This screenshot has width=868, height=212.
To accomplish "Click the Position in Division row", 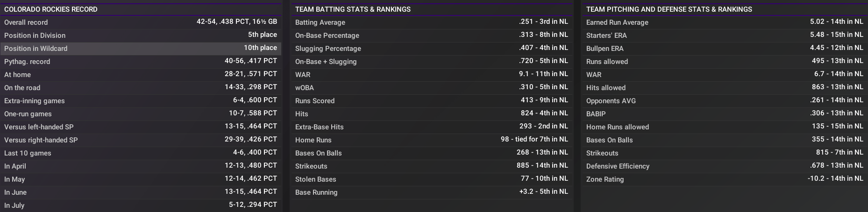I will [x=140, y=35].
